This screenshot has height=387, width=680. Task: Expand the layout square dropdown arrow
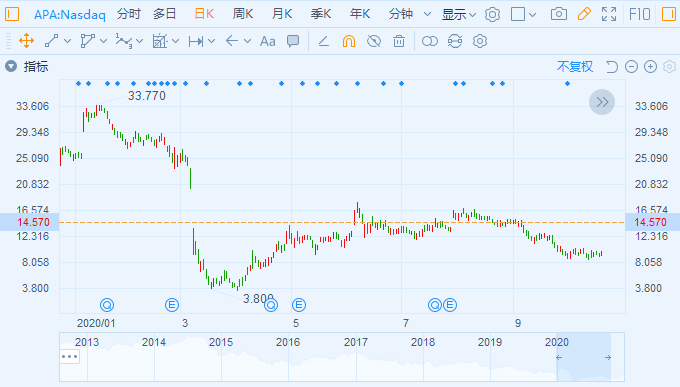tap(533, 15)
